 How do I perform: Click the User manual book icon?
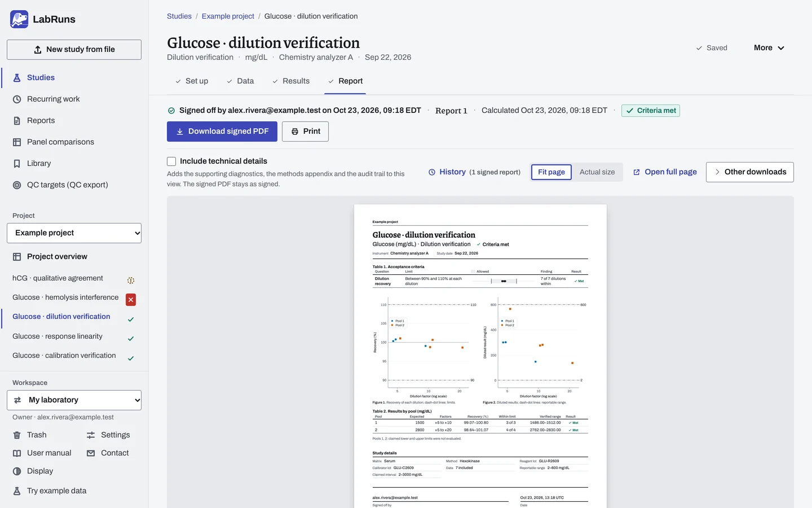pos(17,453)
